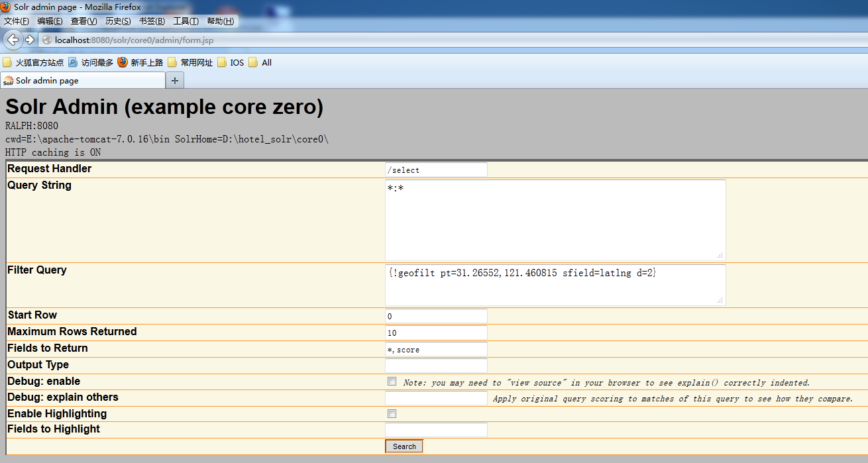Open the 常用网址 bookmark folder
The image size is (868, 463).
click(190, 63)
